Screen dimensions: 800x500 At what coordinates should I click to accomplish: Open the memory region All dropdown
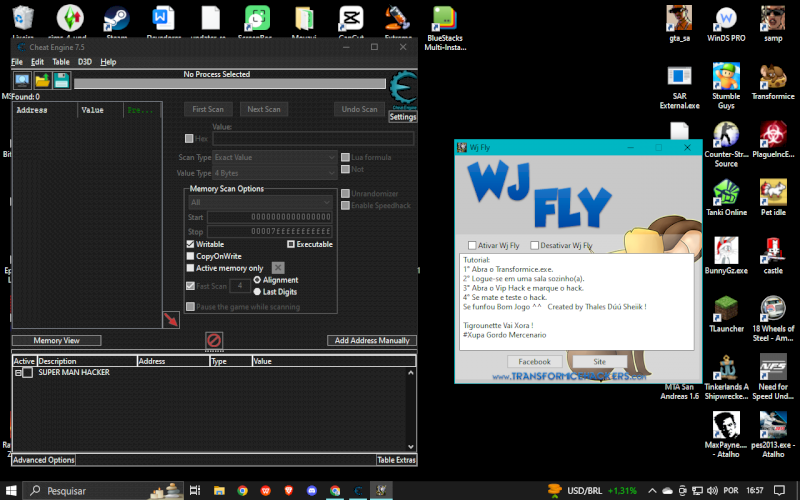[260, 203]
